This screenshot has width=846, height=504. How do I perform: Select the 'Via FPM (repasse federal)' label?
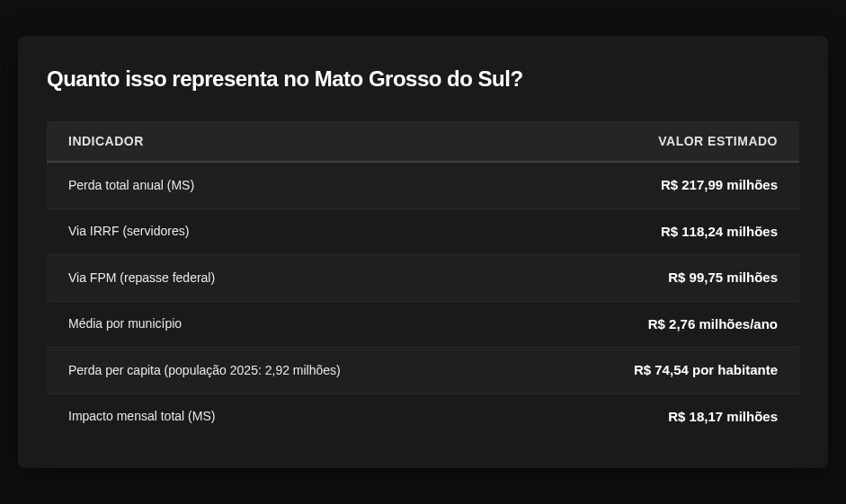click(141, 278)
